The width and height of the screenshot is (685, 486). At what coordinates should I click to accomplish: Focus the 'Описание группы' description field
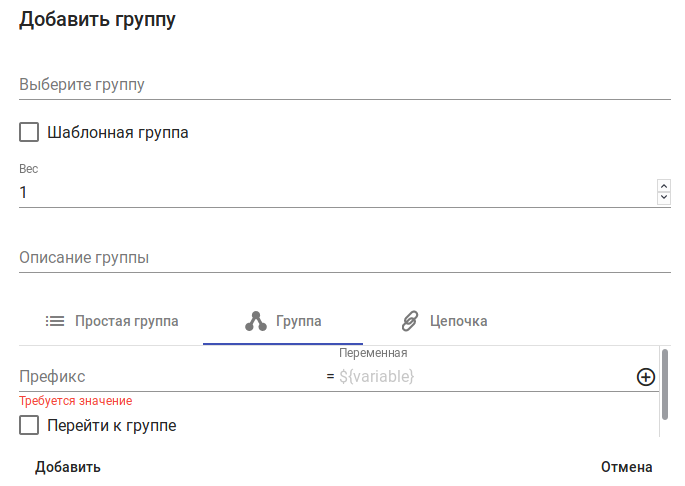point(344,258)
